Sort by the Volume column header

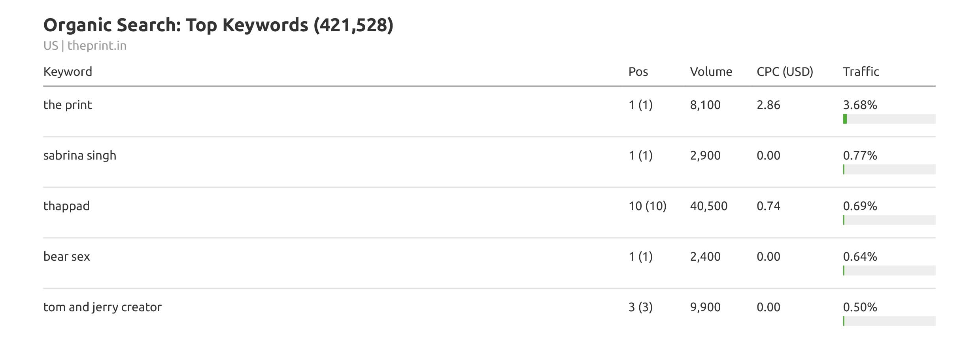[711, 72]
